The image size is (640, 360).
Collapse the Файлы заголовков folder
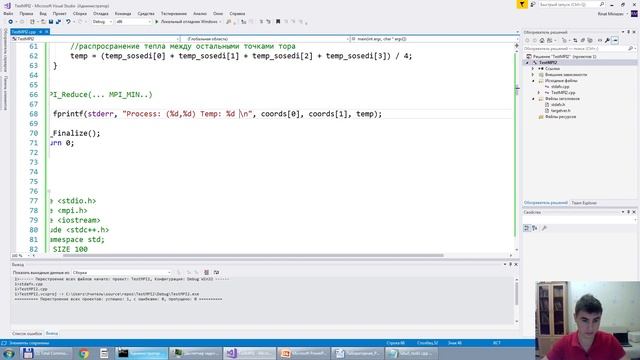point(533,99)
